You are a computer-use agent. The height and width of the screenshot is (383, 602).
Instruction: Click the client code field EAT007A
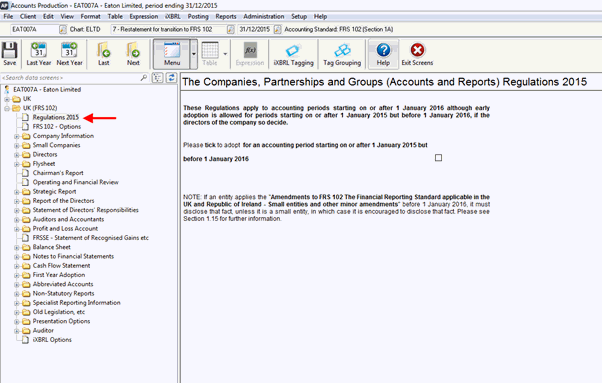click(34, 29)
